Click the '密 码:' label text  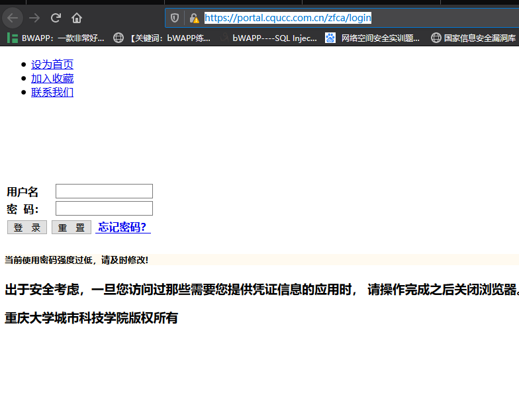click(23, 209)
